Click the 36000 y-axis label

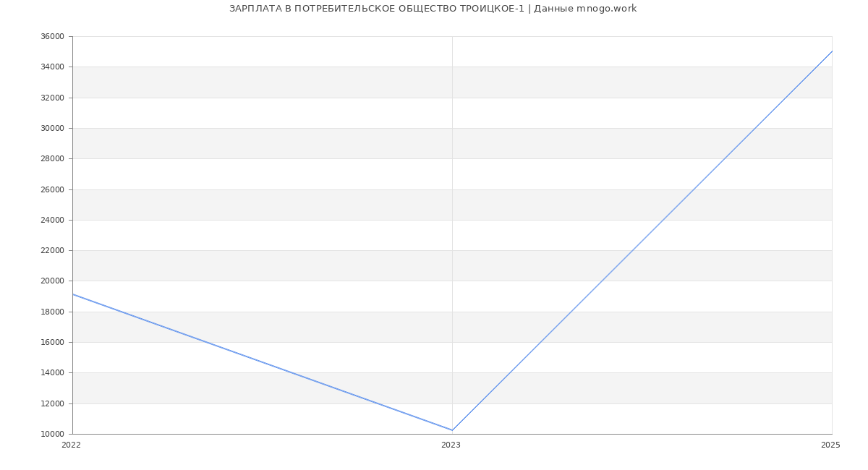[53, 36]
